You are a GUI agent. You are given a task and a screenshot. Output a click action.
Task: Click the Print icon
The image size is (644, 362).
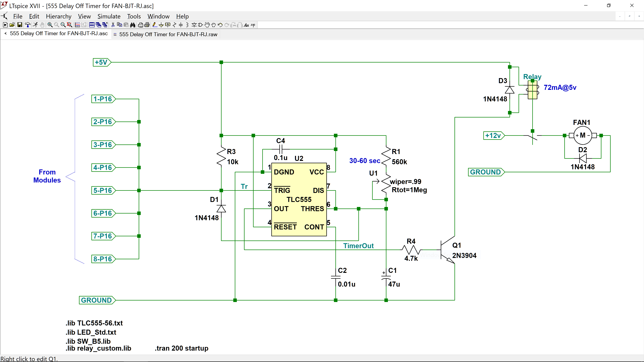point(147,25)
